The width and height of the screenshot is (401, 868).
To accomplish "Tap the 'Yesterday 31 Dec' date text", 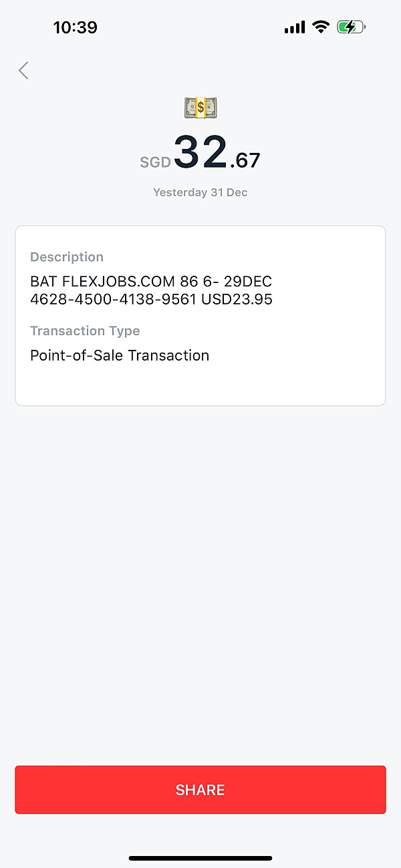I will coord(200,192).
